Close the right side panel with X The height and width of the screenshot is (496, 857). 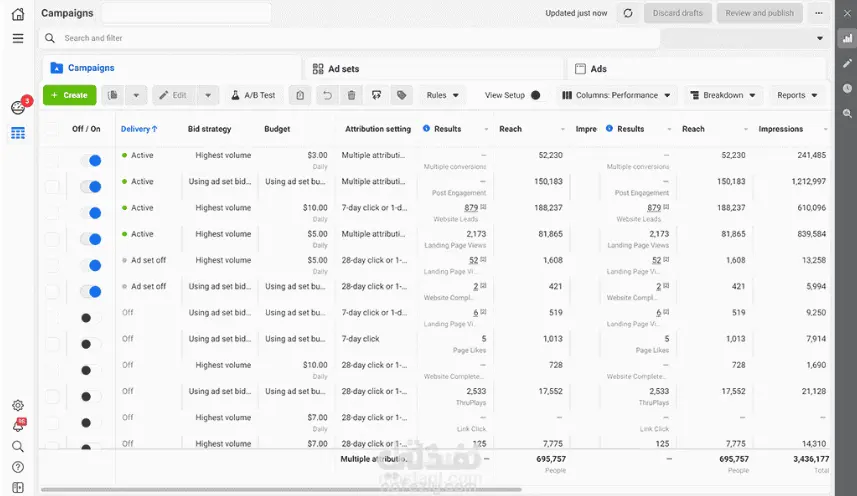point(847,13)
